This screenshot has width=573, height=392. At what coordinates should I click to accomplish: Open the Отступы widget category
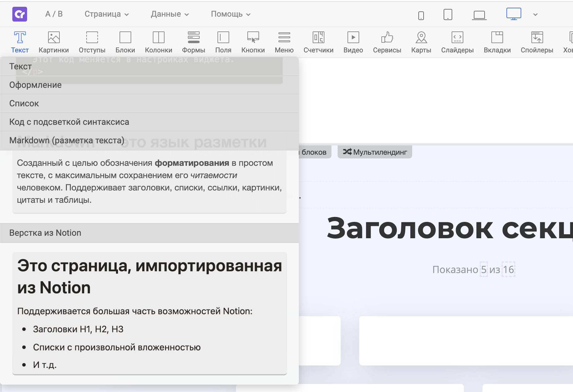92,43
